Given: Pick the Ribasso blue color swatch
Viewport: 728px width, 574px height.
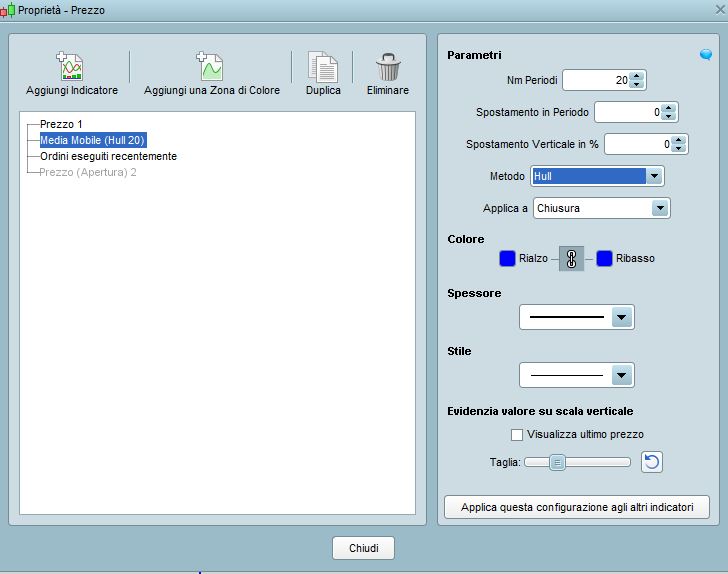Looking at the screenshot, I should (x=604, y=258).
